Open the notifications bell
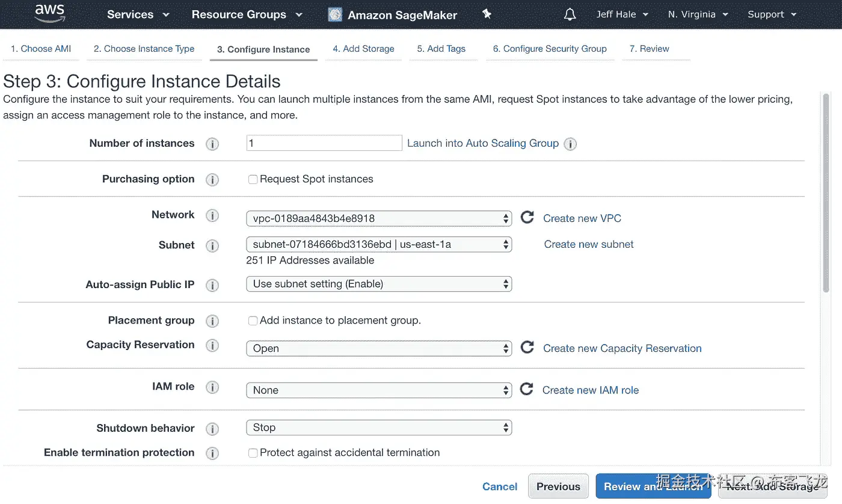This screenshot has height=504, width=842. [x=570, y=14]
